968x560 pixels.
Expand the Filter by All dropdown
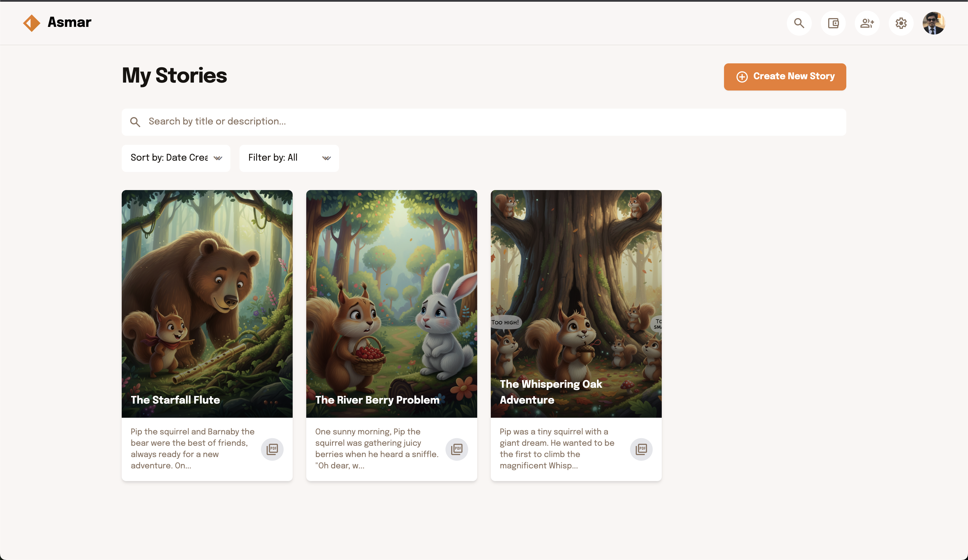pyautogui.click(x=289, y=158)
